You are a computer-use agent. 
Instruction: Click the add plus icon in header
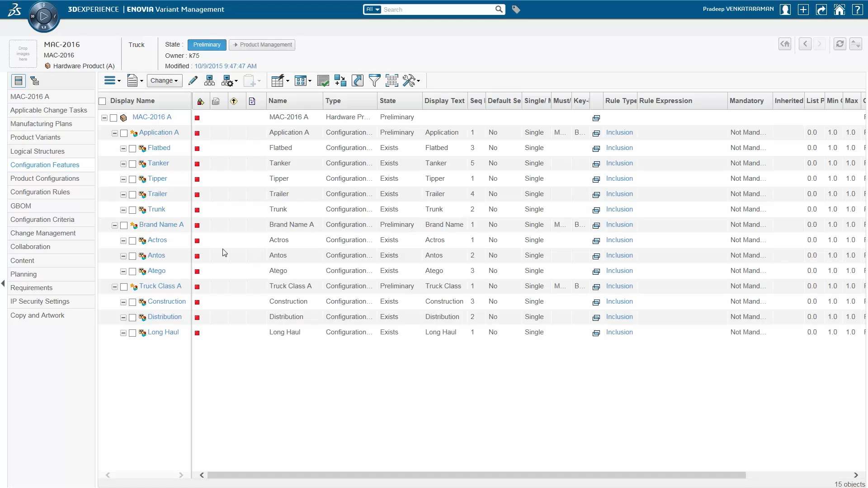pyautogui.click(x=803, y=9)
